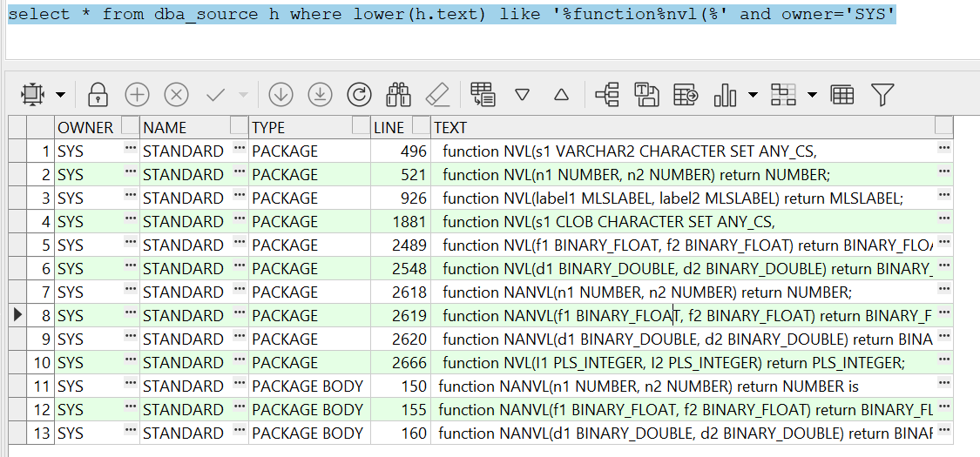
Task: Click the text 'function NVL(I1 PLS_INTEGER, I2 PLS_INTEGER)'
Action: 603,363
